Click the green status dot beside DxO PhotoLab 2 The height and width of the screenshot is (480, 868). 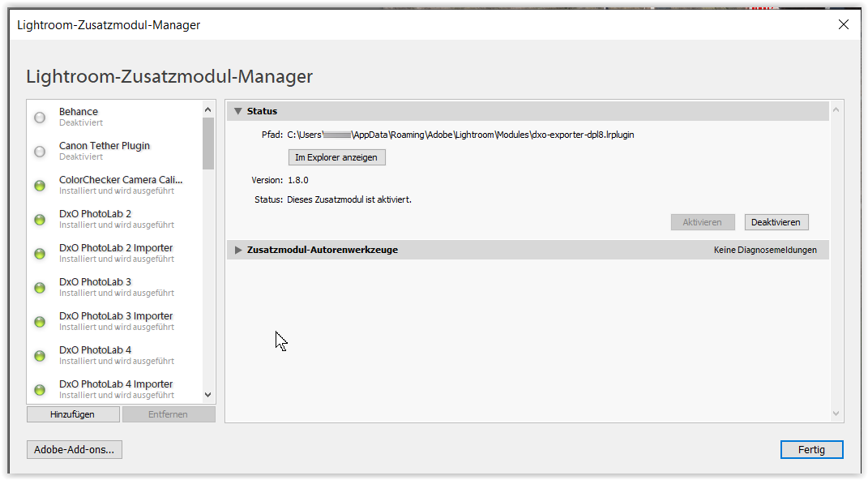click(x=40, y=220)
